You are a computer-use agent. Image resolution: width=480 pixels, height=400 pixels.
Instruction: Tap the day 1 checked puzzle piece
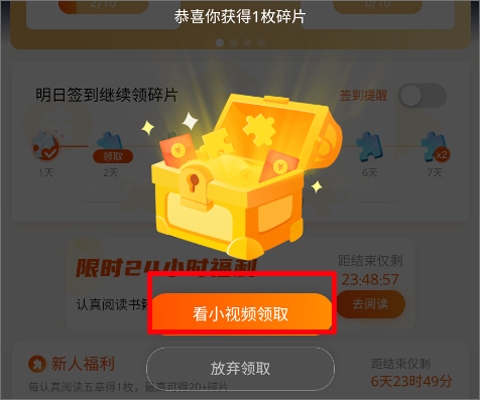coord(45,146)
